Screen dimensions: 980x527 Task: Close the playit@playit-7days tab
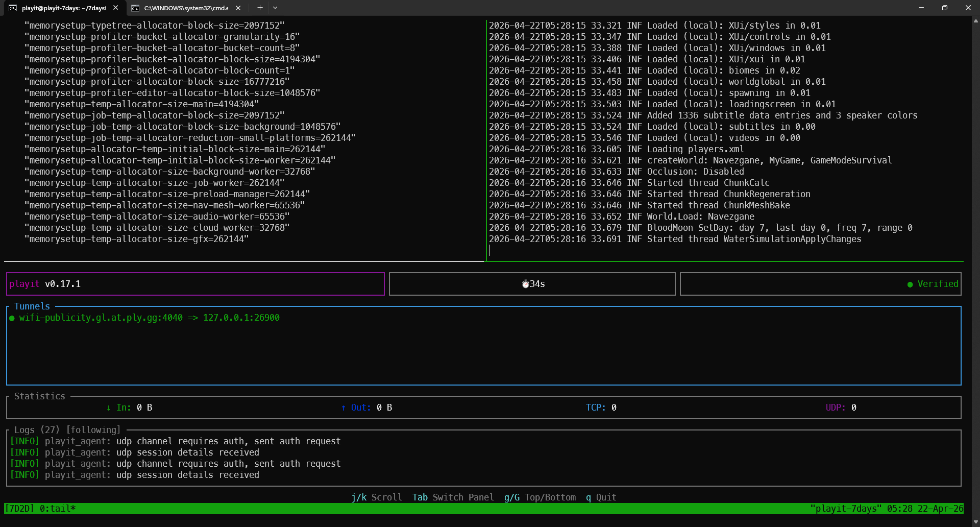(116, 8)
